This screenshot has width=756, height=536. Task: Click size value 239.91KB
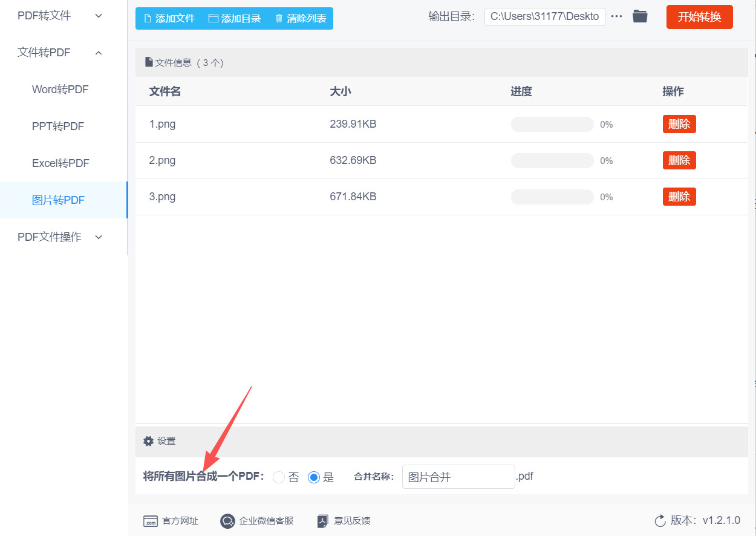[353, 125]
